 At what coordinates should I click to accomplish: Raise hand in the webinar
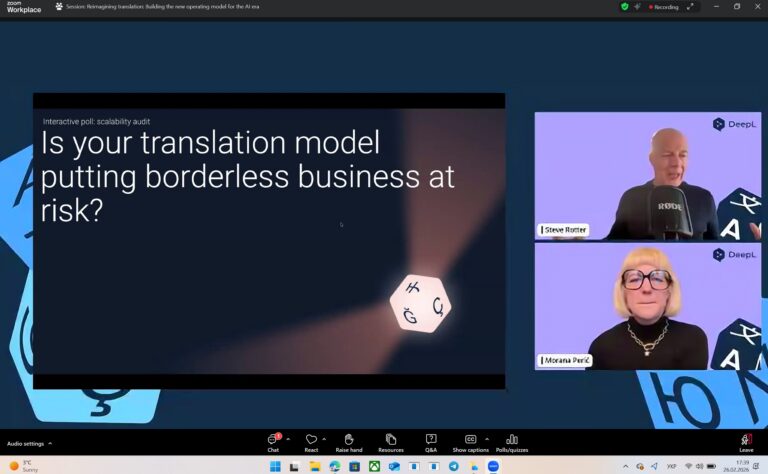(349, 440)
